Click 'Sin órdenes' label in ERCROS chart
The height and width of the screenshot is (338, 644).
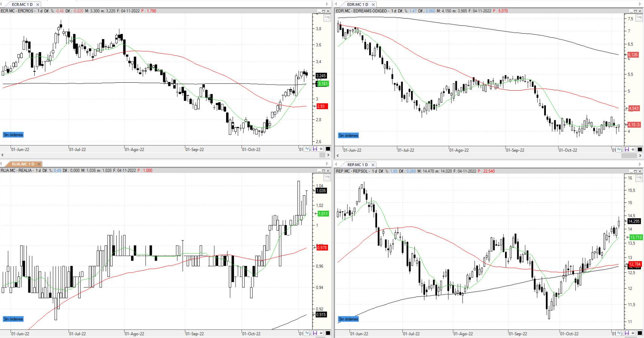[13, 135]
